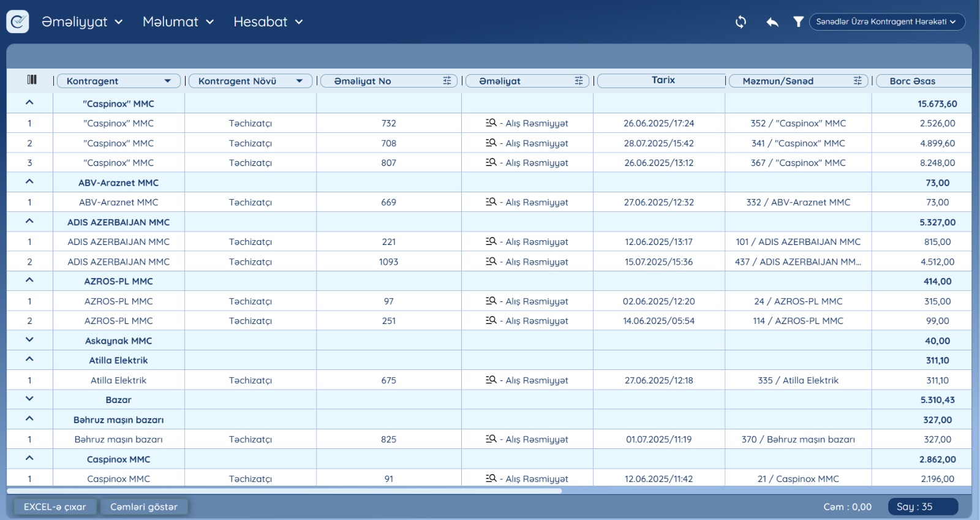Open the Sənədlər Üzrə Kontragent Hərəkəti dropdown
The width and height of the screenshot is (980, 520).
point(886,22)
